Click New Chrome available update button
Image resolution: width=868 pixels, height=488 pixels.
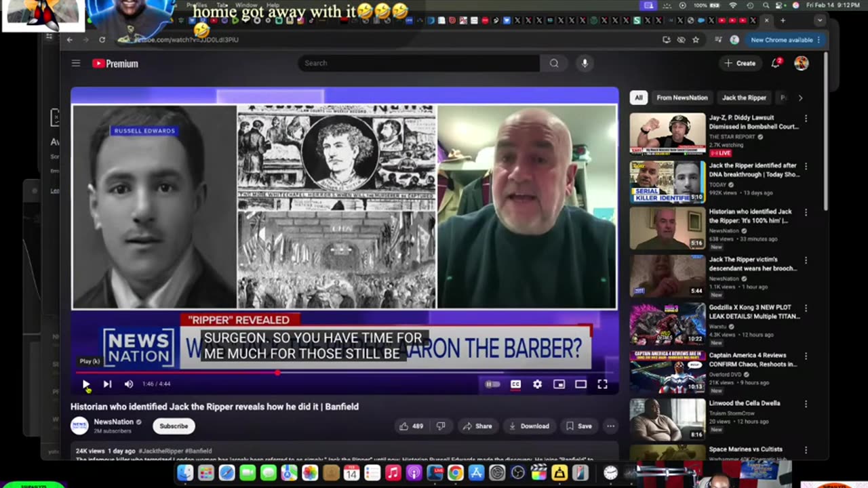786,40
